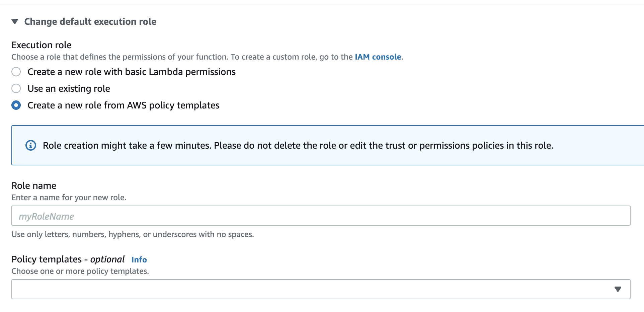Collapse the Change default execution role triangle
This screenshot has height=312, width=644.
[x=15, y=22]
